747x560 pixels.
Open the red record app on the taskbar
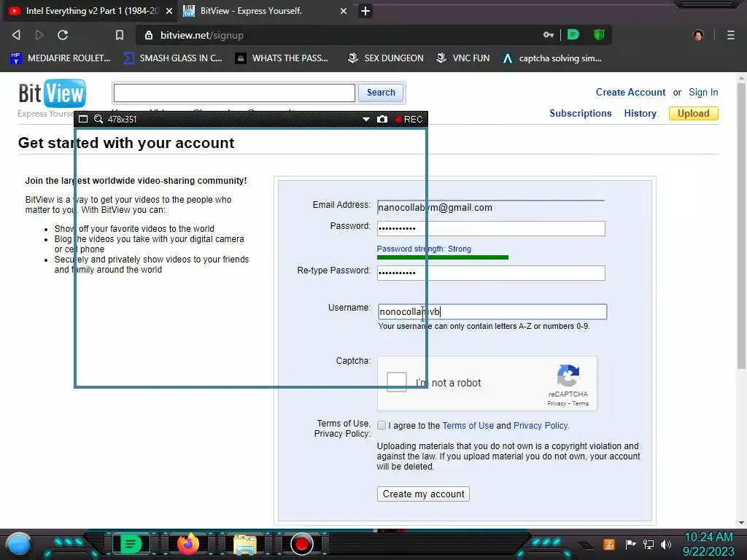[301, 544]
